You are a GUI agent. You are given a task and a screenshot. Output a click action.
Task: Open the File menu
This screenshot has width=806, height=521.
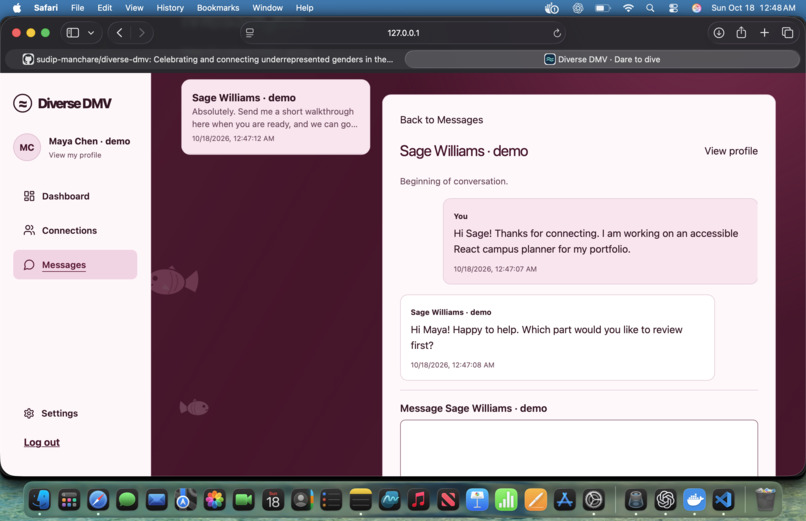click(x=78, y=8)
